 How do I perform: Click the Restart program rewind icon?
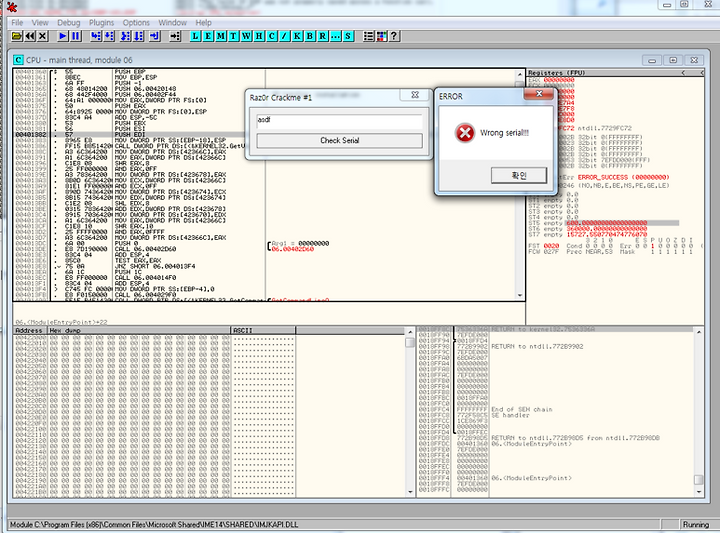pyautogui.click(x=30, y=36)
